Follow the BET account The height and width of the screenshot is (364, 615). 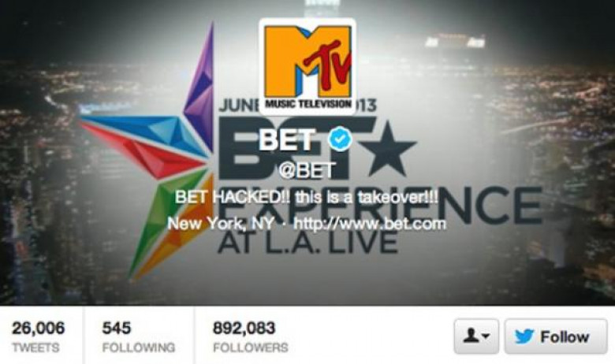pos(556,336)
